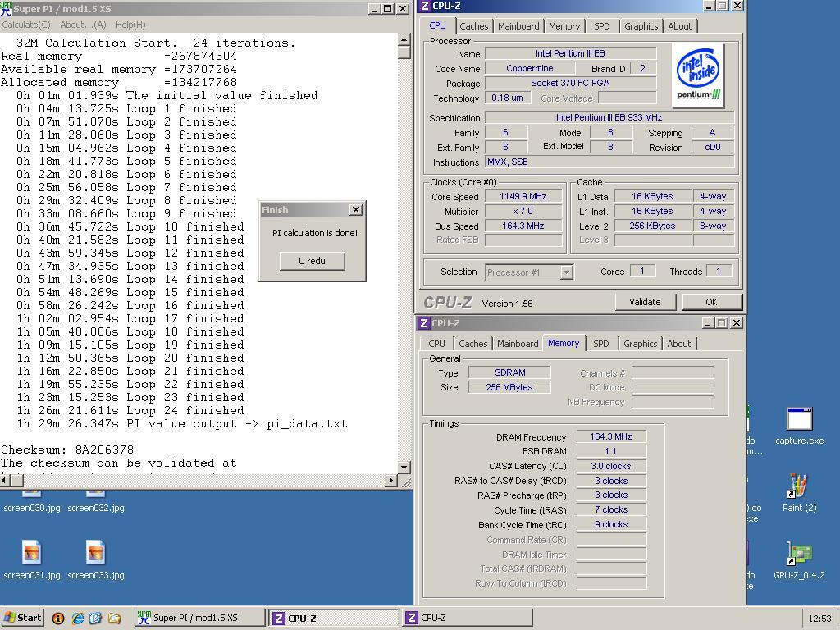
Task: Open the screen033.jpg desktop file
Action: tap(95, 559)
